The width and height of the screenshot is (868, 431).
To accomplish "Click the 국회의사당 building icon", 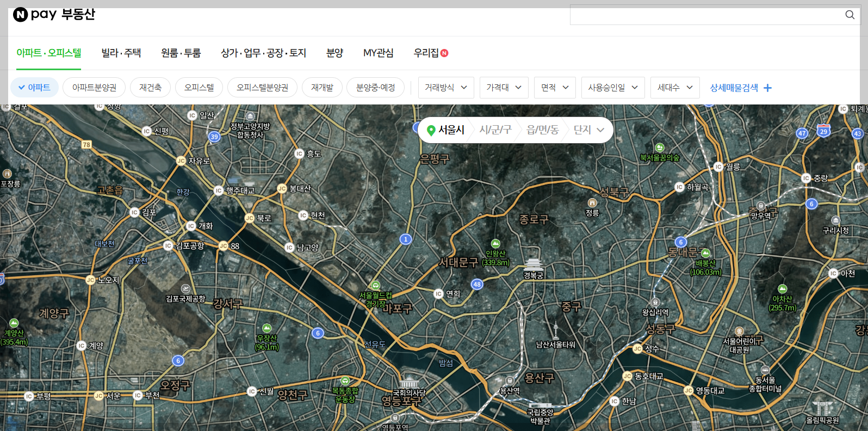I will 409,382.
